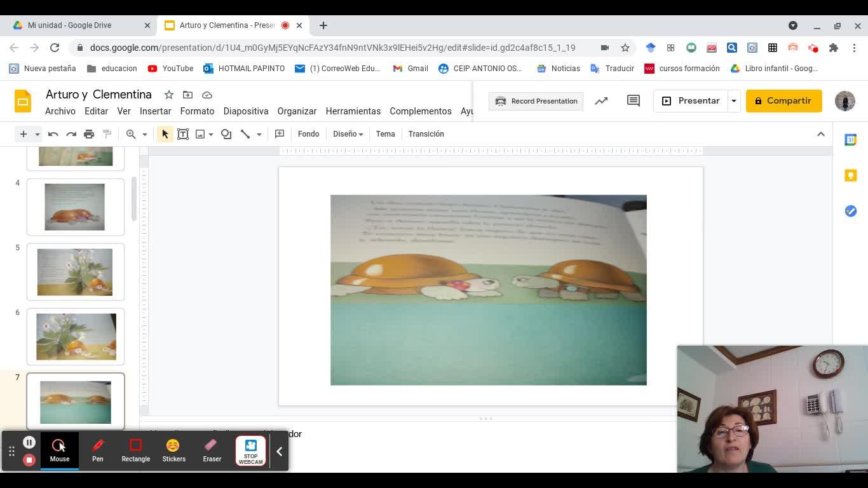Open the Herramientas menu
Image resolution: width=868 pixels, height=488 pixels.
click(353, 111)
